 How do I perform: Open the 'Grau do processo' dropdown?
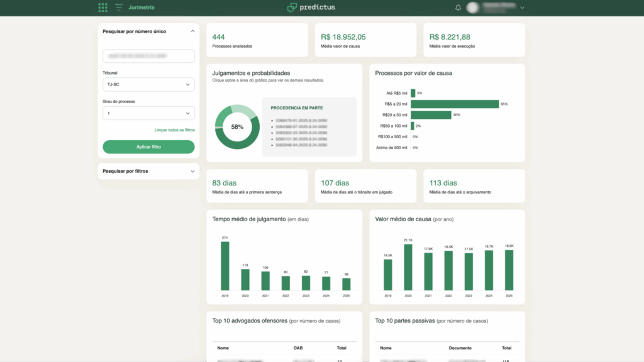(148, 113)
